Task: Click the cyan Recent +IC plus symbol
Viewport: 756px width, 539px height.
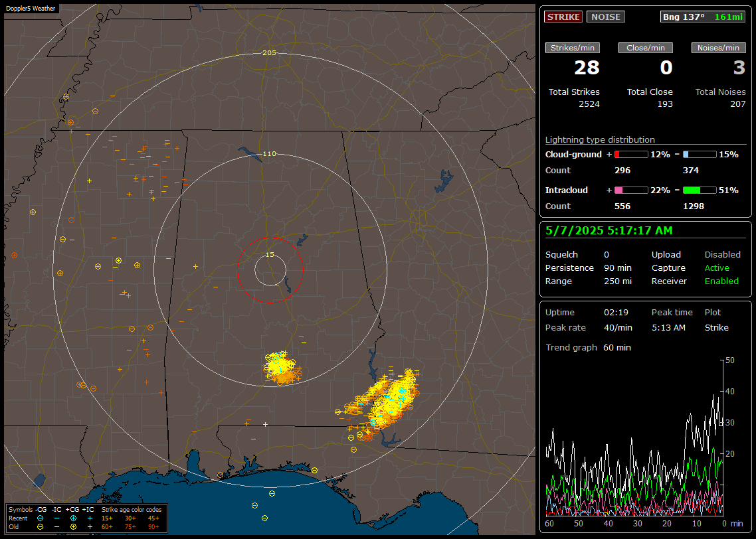Action: tap(90, 518)
